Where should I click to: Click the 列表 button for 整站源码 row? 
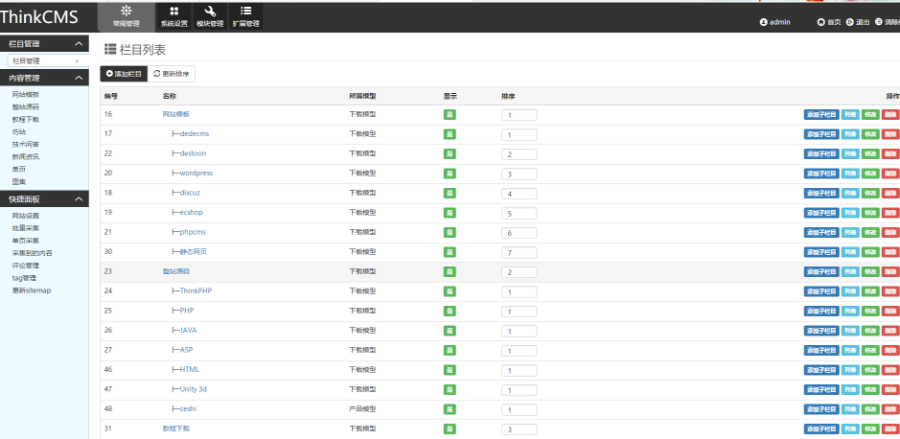pos(850,272)
